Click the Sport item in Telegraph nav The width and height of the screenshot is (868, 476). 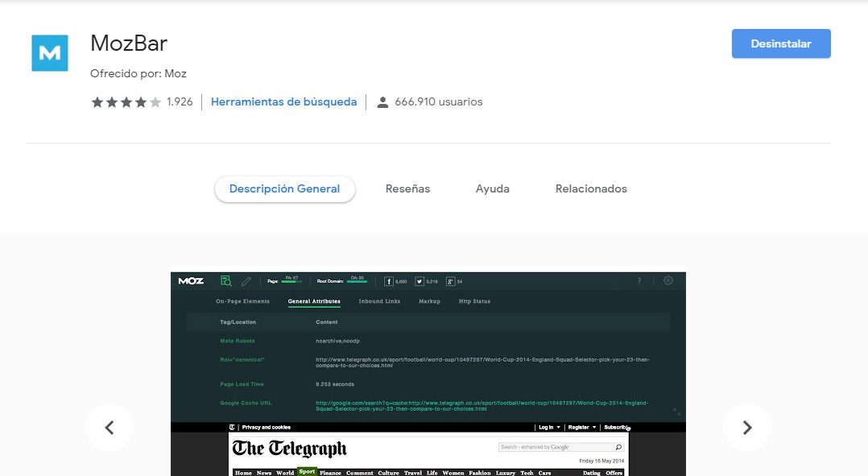pos(307,472)
